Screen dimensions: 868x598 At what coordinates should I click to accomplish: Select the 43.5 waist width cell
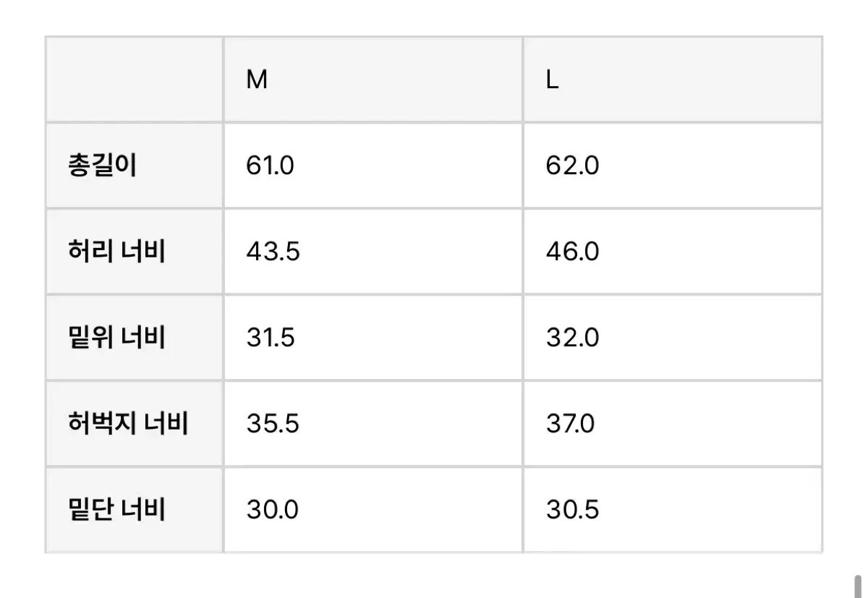tap(373, 252)
